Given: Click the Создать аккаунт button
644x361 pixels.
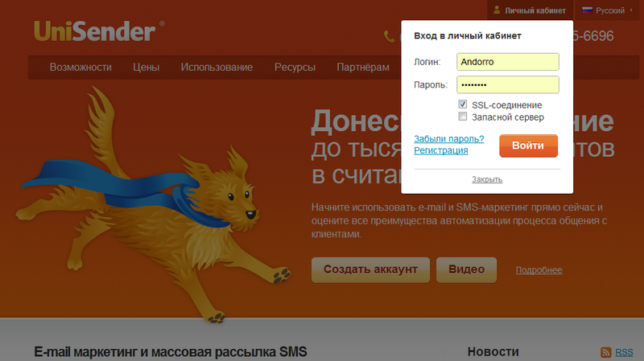Looking at the screenshot, I should tap(370, 269).
